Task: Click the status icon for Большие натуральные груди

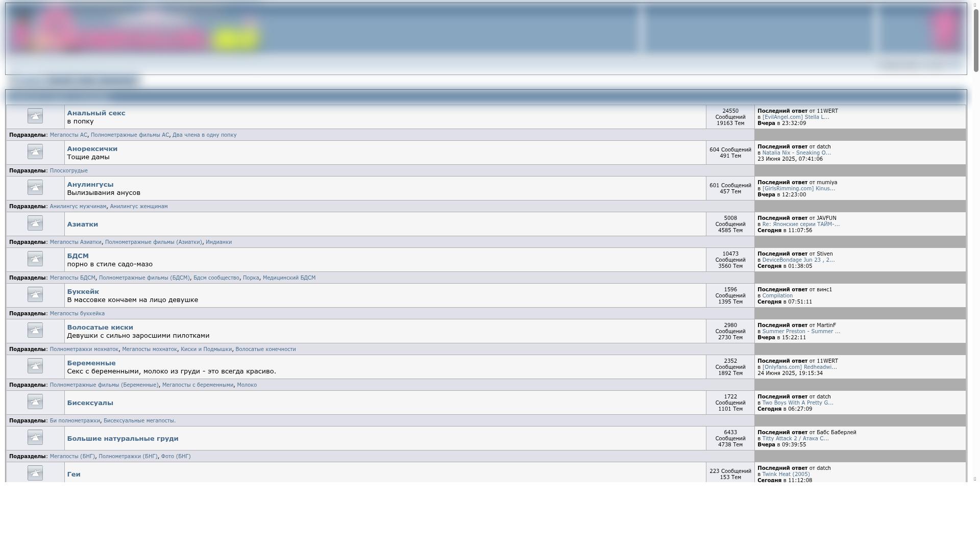Action: click(x=35, y=438)
